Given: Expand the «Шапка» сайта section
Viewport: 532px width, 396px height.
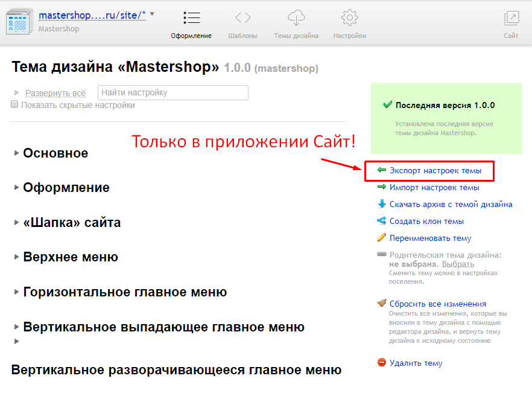Looking at the screenshot, I should point(72,223).
